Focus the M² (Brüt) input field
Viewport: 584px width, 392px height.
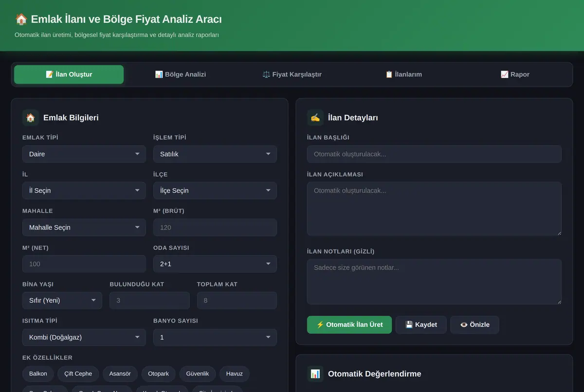pyautogui.click(x=215, y=228)
